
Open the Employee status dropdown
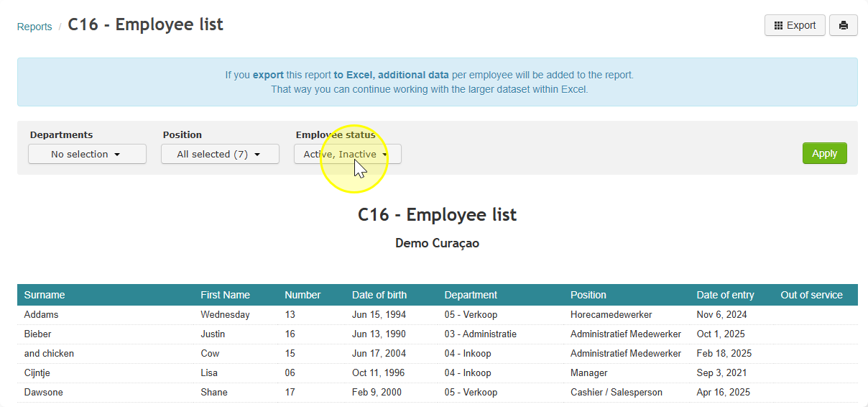click(347, 154)
